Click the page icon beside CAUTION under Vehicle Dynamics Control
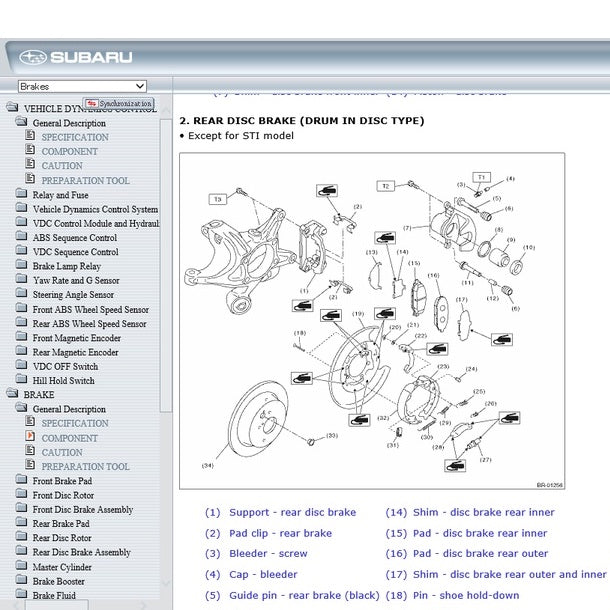Image resolution: width=610 pixels, height=610 pixels. point(30,166)
